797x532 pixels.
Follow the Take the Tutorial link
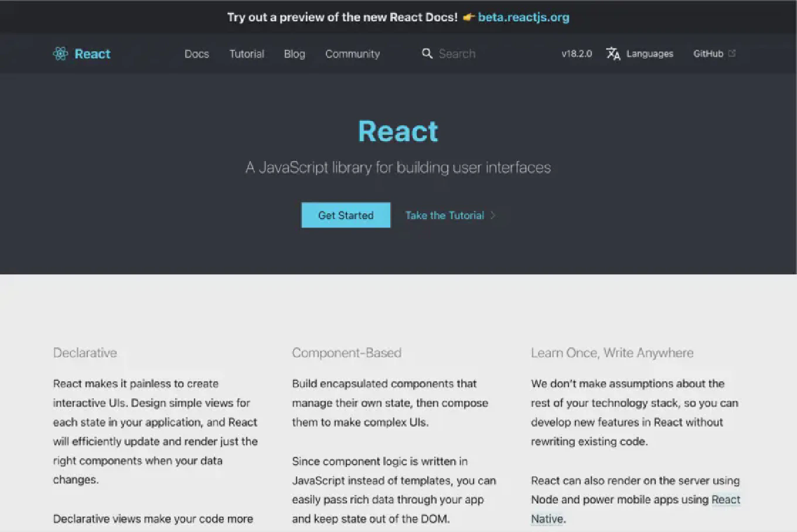click(445, 216)
